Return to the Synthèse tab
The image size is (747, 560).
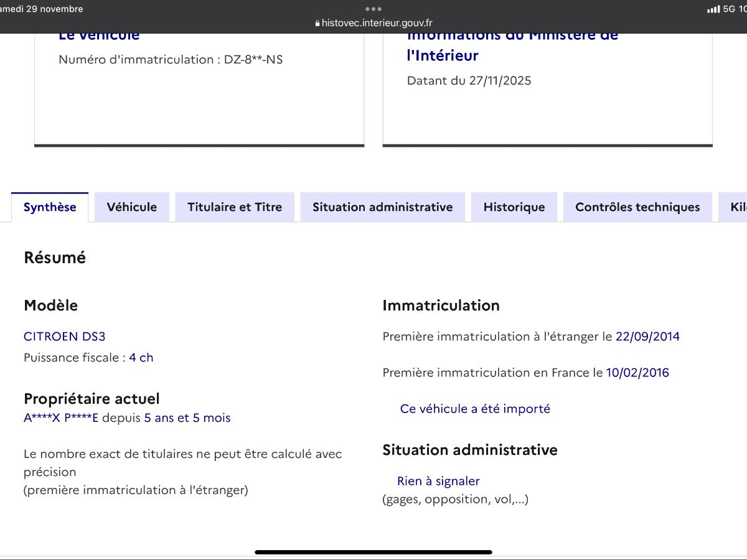(50, 207)
